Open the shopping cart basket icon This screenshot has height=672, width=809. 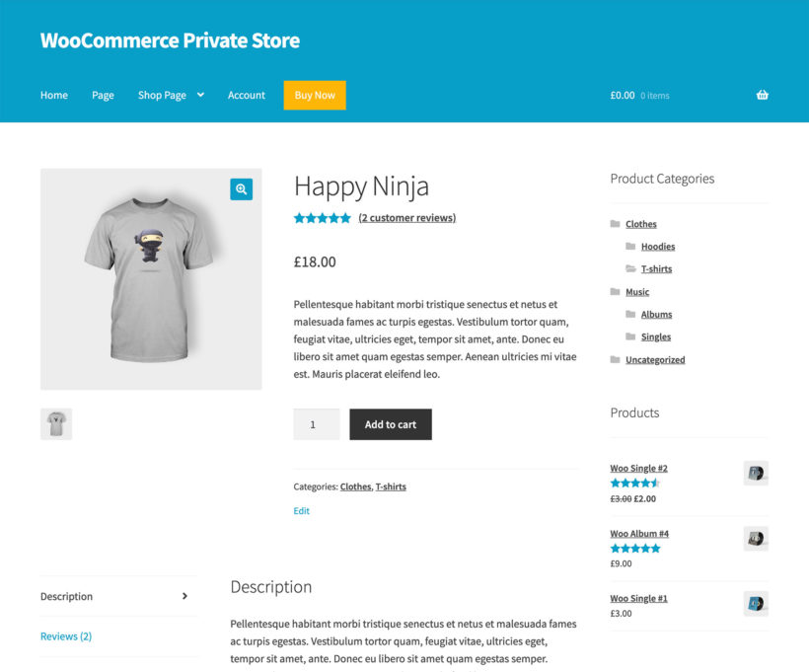pos(762,94)
